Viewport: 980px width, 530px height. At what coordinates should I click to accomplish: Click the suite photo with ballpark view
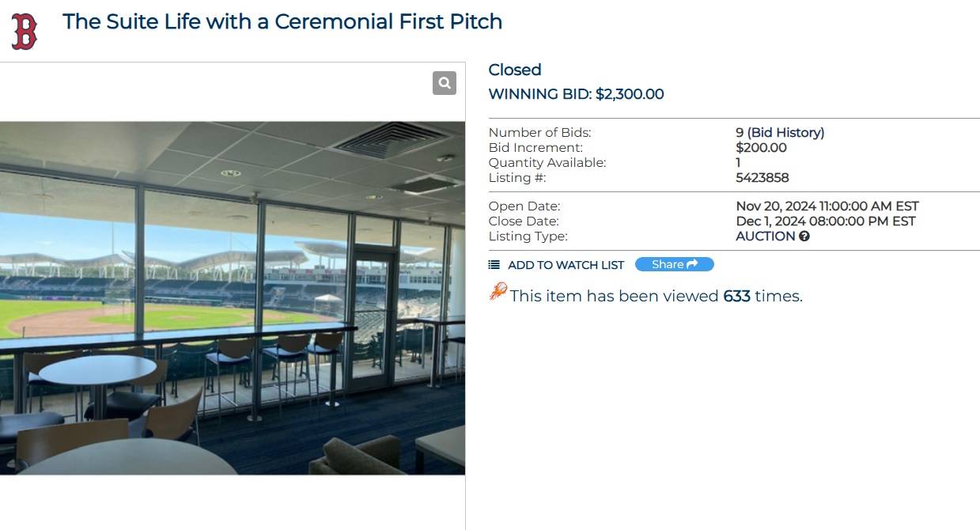click(233, 297)
